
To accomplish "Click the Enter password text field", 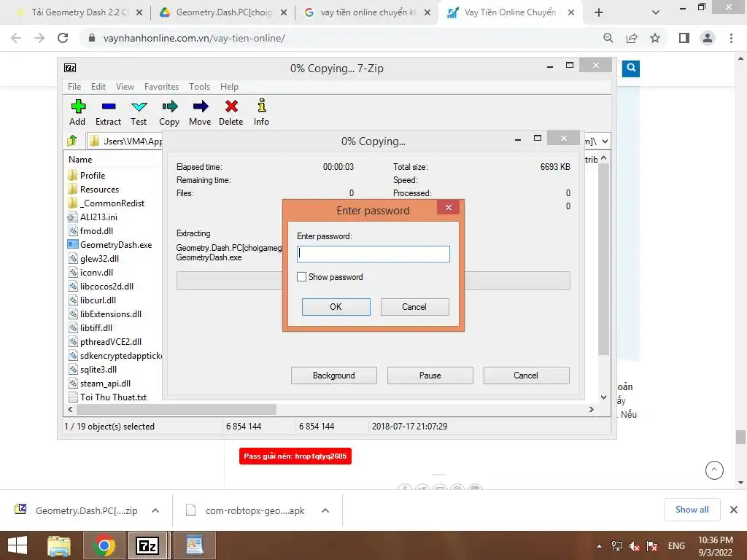I will pos(373,254).
